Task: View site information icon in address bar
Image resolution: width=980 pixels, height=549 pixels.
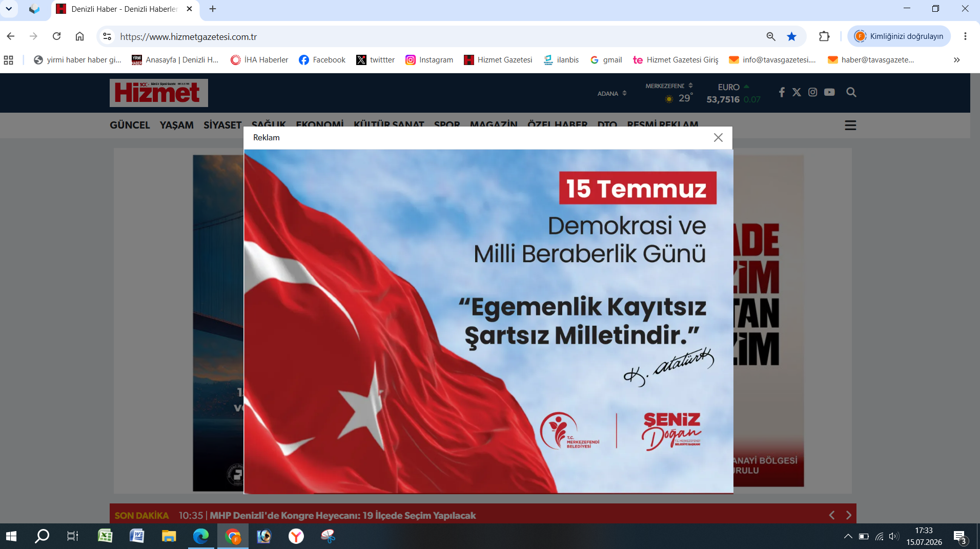Action: (107, 36)
